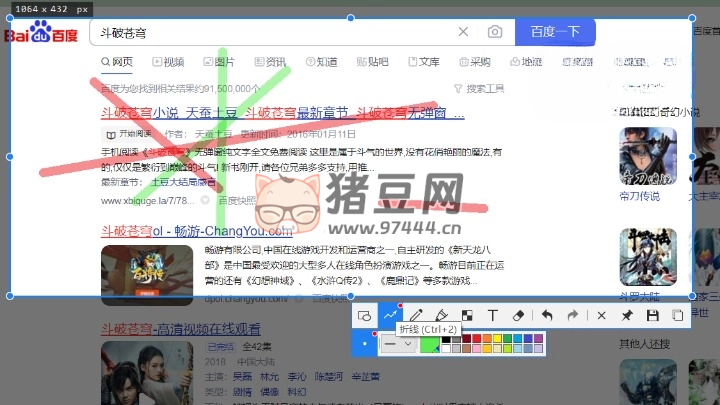
Task: Pick the yellow color swatch
Action: [x=497, y=339]
